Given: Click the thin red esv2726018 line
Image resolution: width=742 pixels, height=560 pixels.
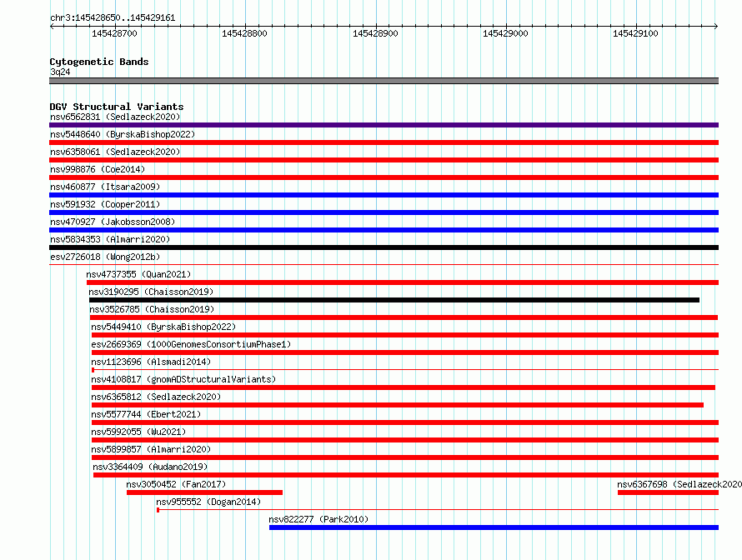Looking at the screenshot, I should pyautogui.click(x=384, y=264).
